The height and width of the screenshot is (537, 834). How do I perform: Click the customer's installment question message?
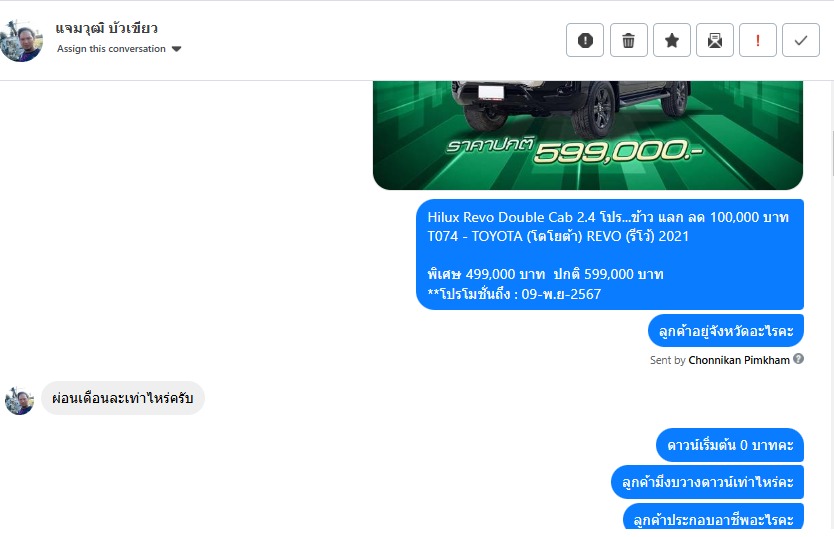(x=123, y=398)
